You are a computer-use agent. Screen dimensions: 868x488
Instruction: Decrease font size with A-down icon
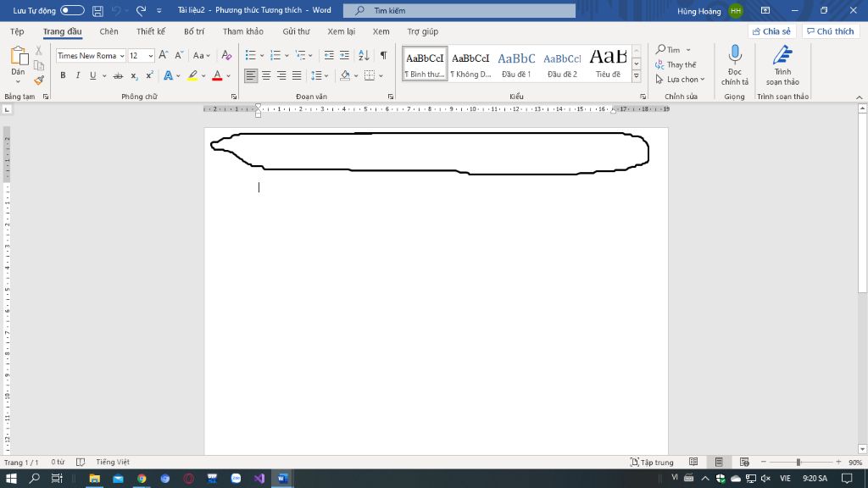click(179, 55)
